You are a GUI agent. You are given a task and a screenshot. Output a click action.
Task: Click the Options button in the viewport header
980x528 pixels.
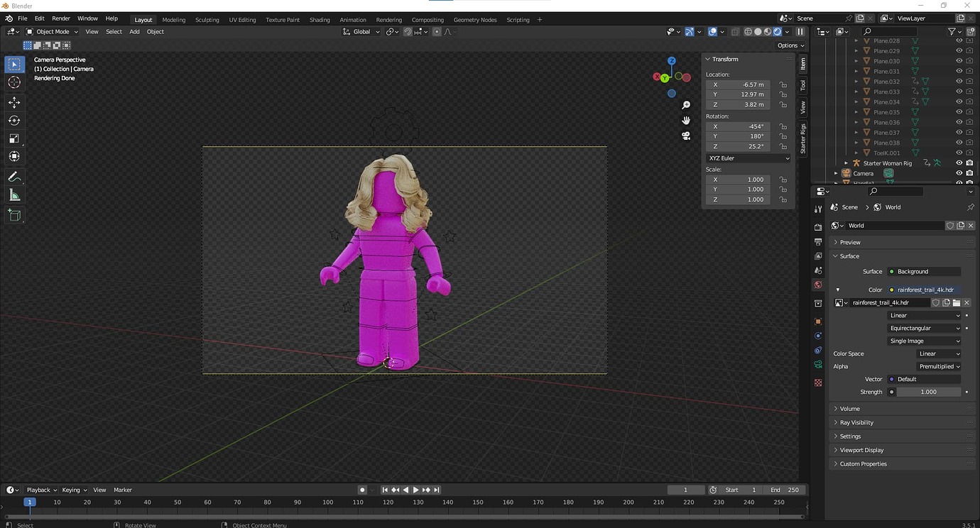[x=787, y=45]
